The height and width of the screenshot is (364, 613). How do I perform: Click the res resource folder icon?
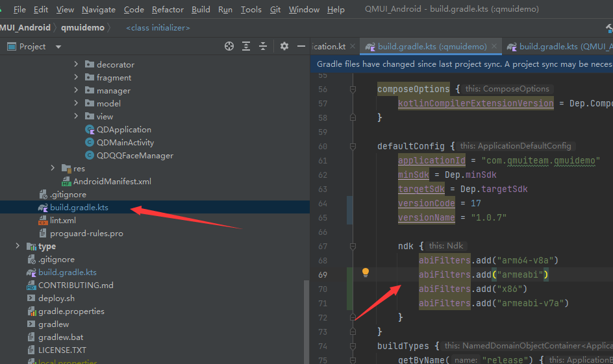[66, 168]
